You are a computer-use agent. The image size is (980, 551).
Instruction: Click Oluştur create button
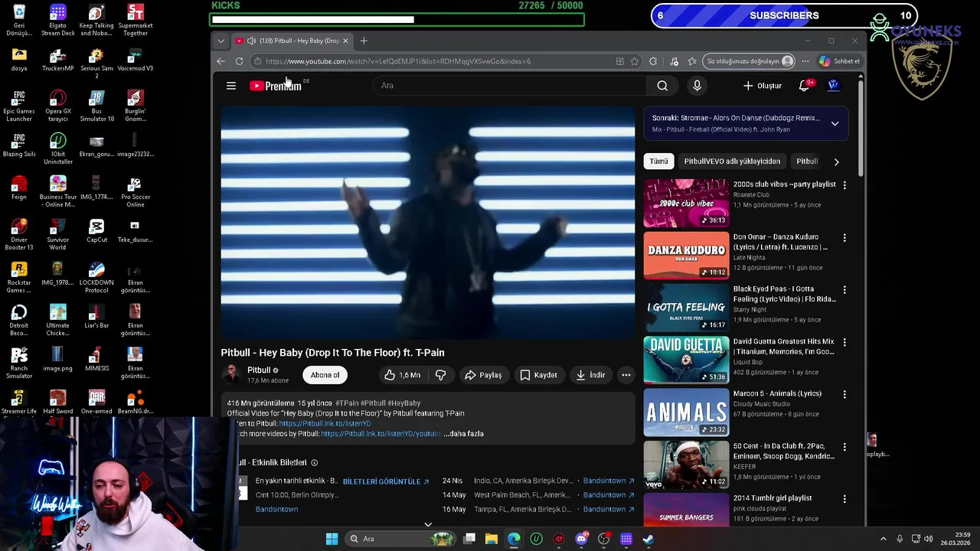click(763, 86)
